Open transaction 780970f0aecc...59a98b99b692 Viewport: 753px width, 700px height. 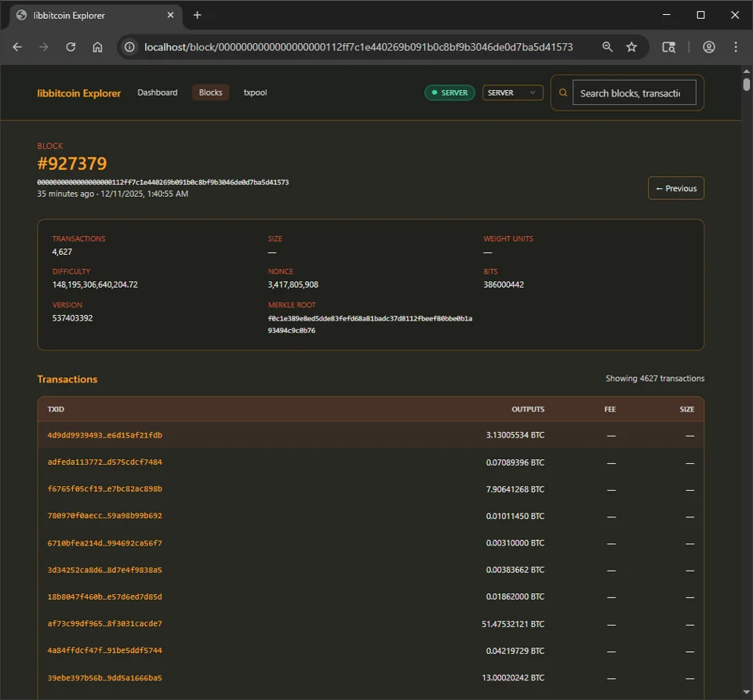pos(104,516)
